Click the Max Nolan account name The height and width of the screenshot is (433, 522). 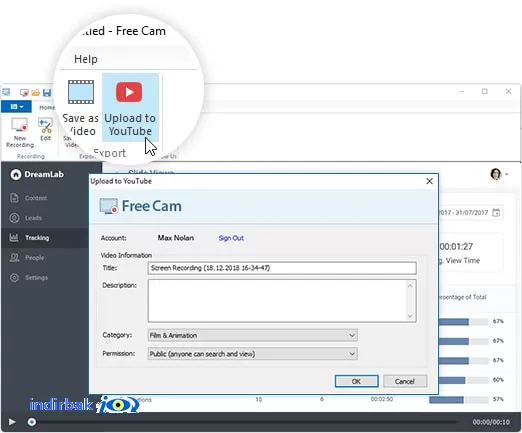point(176,238)
